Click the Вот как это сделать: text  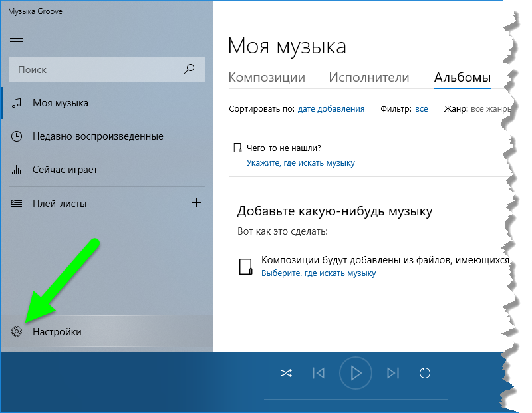[282, 231]
